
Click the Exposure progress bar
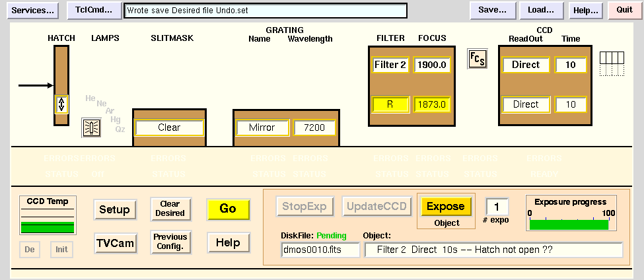[x=569, y=225]
